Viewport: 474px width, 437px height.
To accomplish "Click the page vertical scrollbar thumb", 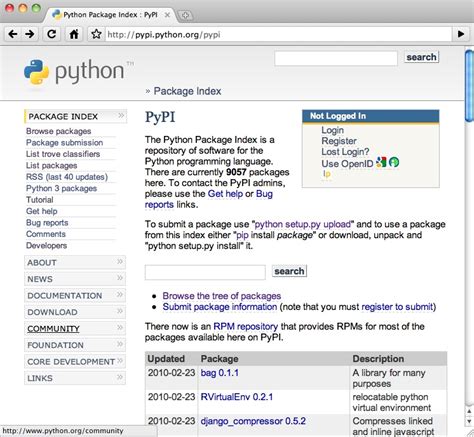I will pyautogui.click(x=470, y=86).
